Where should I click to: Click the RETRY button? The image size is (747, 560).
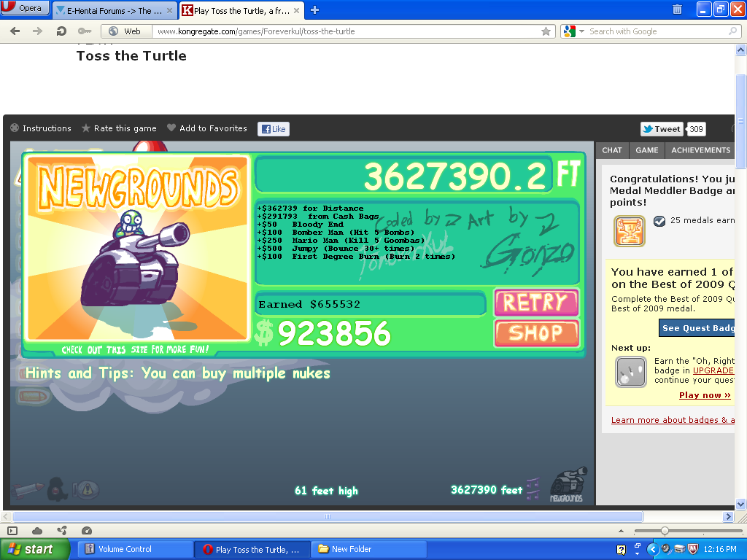coord(536,303)
